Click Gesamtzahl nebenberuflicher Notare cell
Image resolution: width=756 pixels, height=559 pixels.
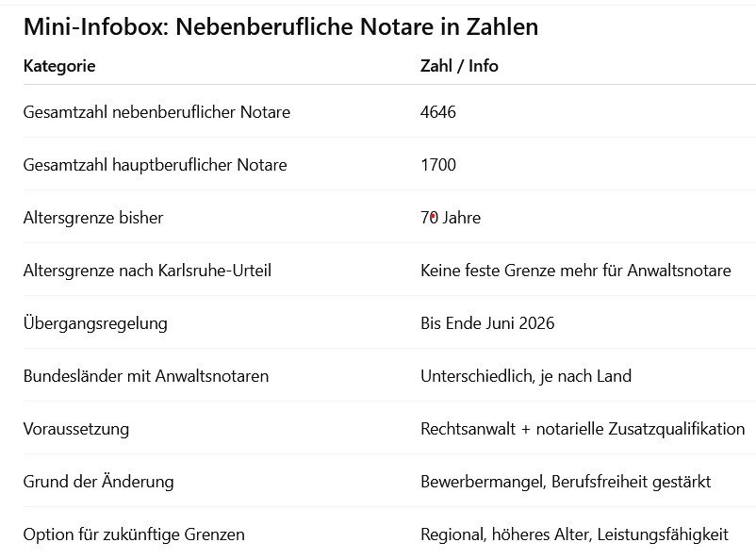(x=156, y=112)
